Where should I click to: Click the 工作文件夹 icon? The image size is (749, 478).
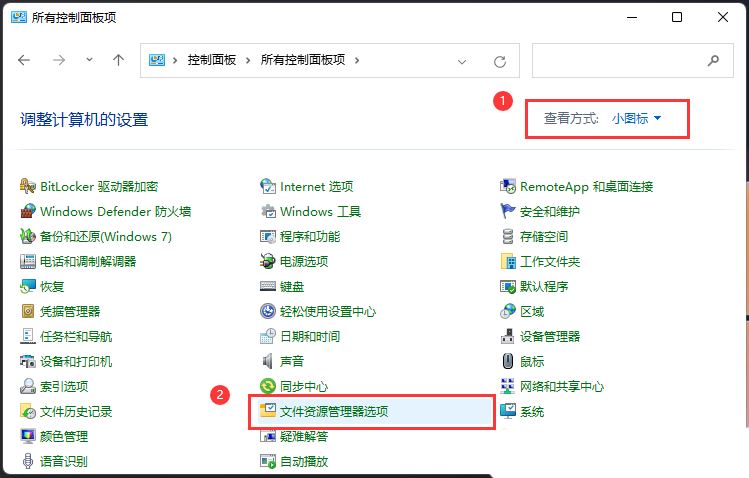click(508, 261)
